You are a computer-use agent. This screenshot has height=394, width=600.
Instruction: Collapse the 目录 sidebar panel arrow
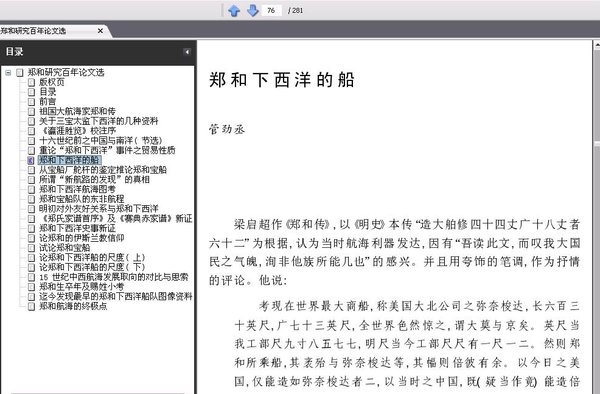(187, 52)
